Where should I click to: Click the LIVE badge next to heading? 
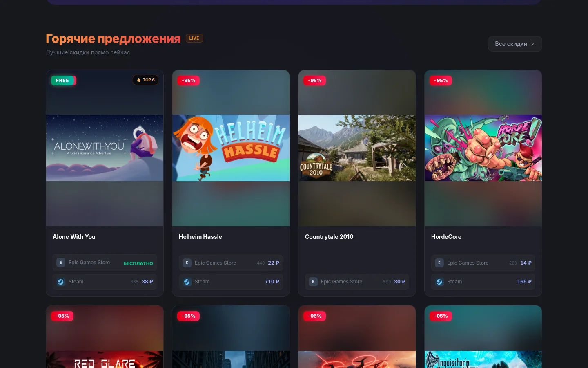[194, 38]
